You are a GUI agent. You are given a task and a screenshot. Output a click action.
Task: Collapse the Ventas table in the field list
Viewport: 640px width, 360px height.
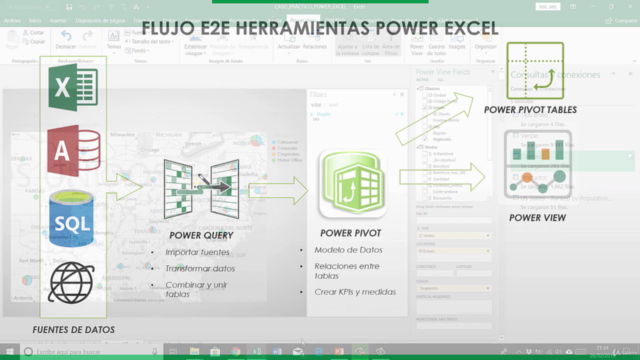418,147
